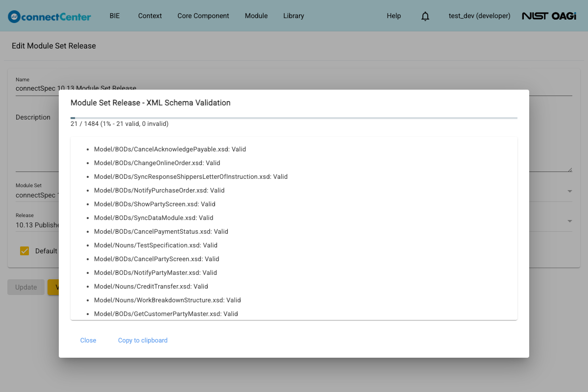Viewport: 588px width, 392px height.
Task: Click the Edit Module Set Release heading
Action: pyautogui.click(x=54, y=46)
